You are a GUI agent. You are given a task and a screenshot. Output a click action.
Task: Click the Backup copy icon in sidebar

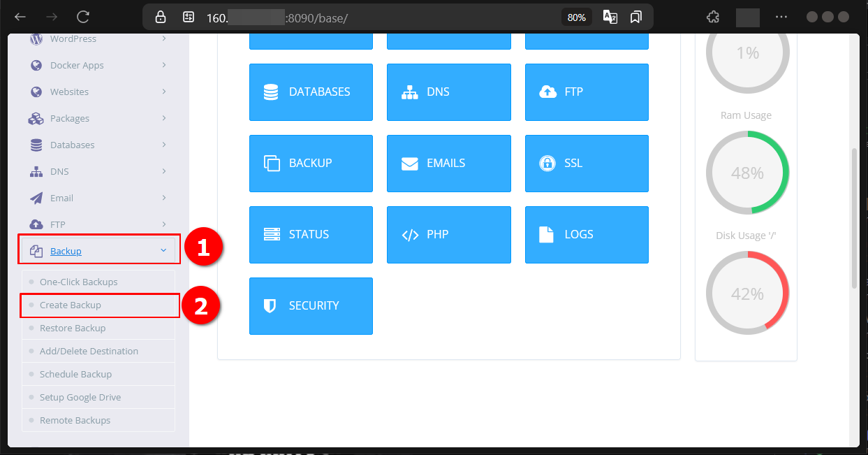click(x=36, y=251)
